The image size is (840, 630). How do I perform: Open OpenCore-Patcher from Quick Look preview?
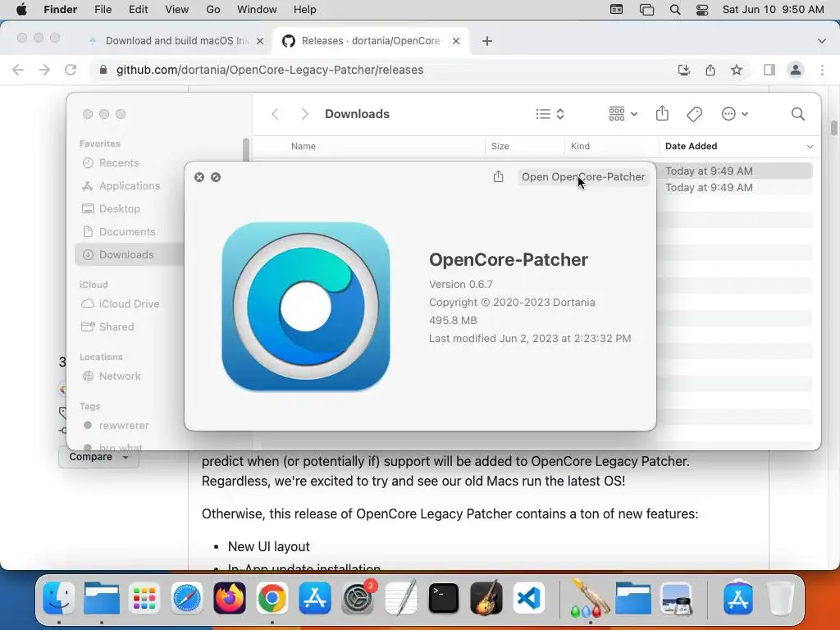pos(583,177)
